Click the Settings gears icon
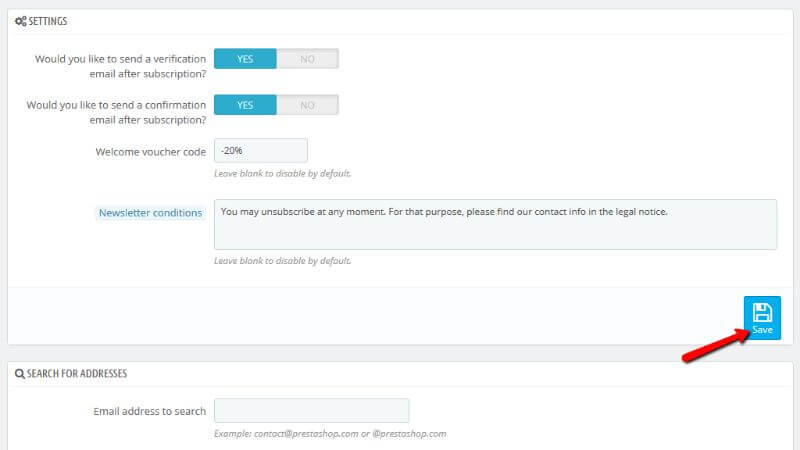 [20, 21]
